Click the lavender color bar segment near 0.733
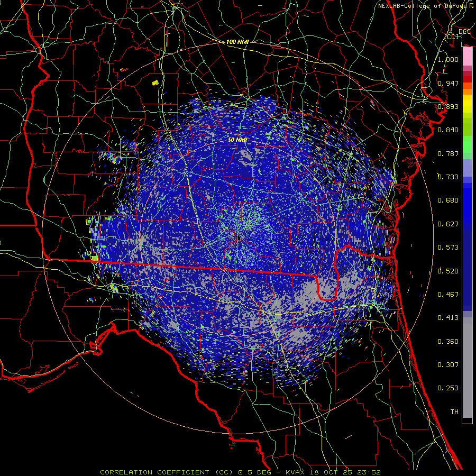 pos(467,168)
